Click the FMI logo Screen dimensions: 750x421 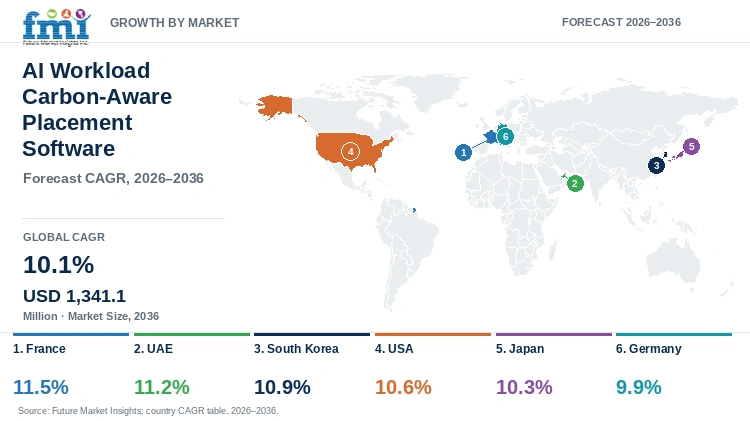click(56, 27)
